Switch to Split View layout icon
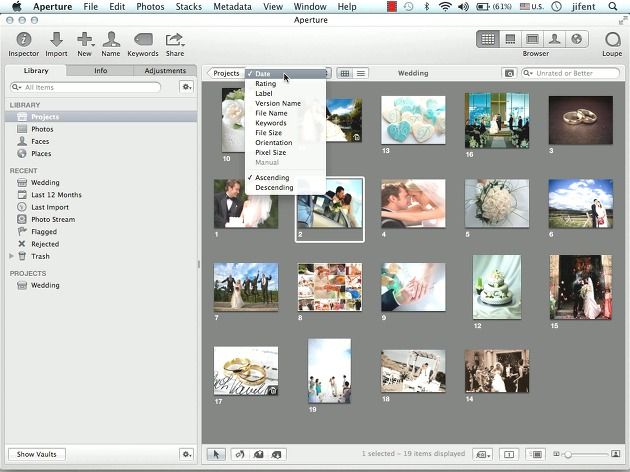 click(x=510, y=39)
